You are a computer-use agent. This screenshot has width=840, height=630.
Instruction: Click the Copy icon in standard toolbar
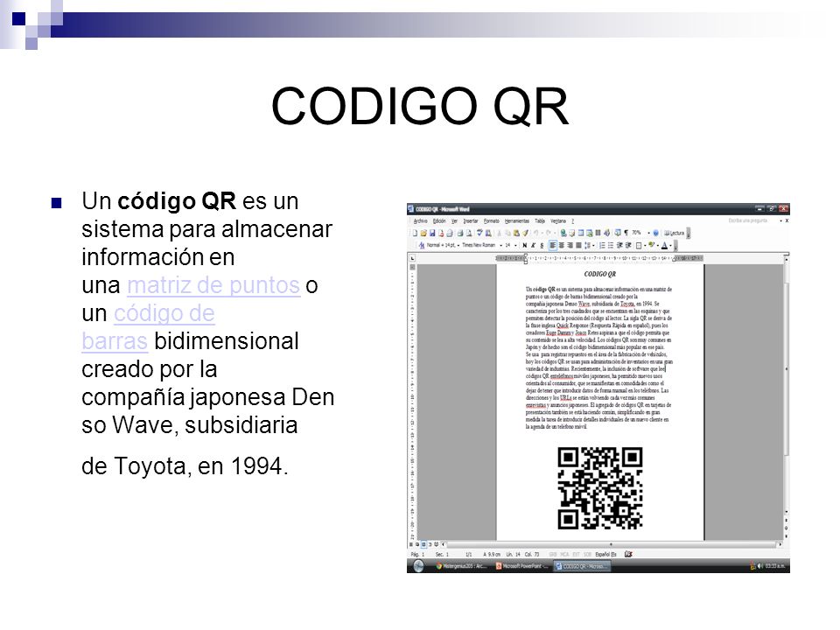point(507,233)
